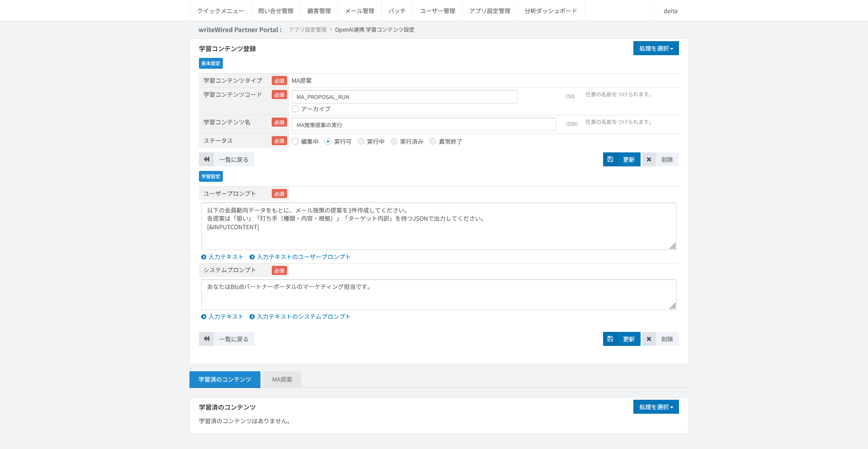Screen dimensions: 868x449
Task: Open the バッチ menu
Action: pyautogui.click(x=397, y=11)
